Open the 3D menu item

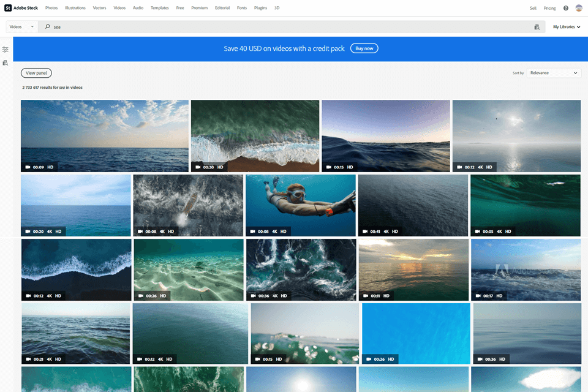[x=277, y=8]
